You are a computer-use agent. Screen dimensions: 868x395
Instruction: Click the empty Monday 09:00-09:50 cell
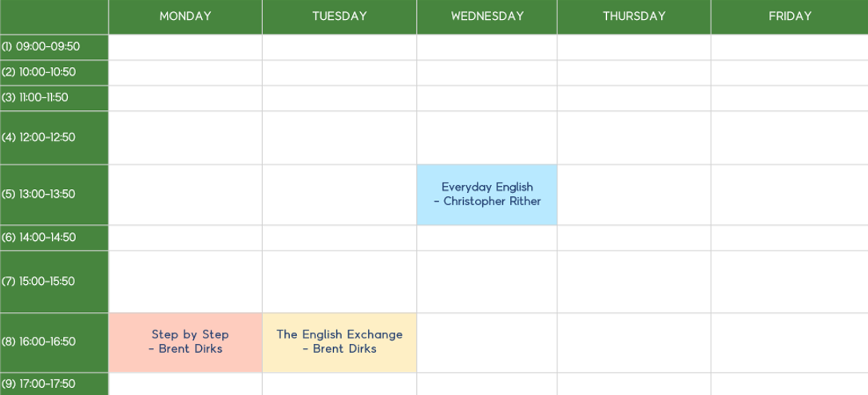coord(185,47)
